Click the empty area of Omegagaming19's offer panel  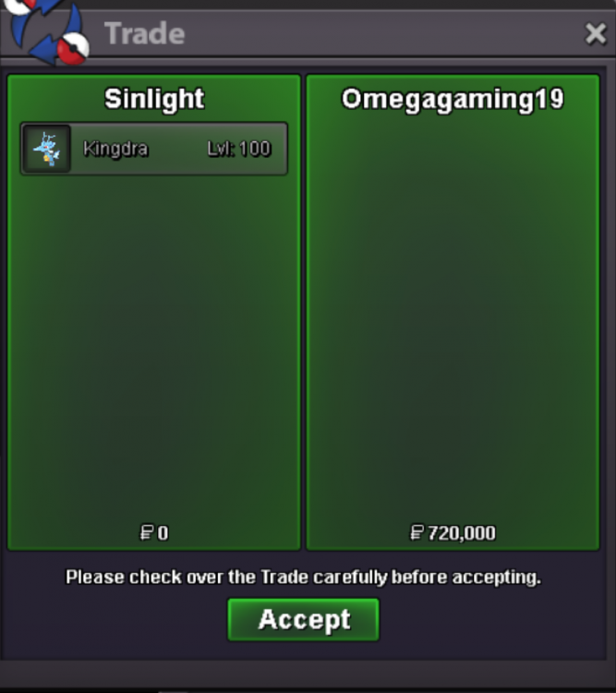coord(453,318)
